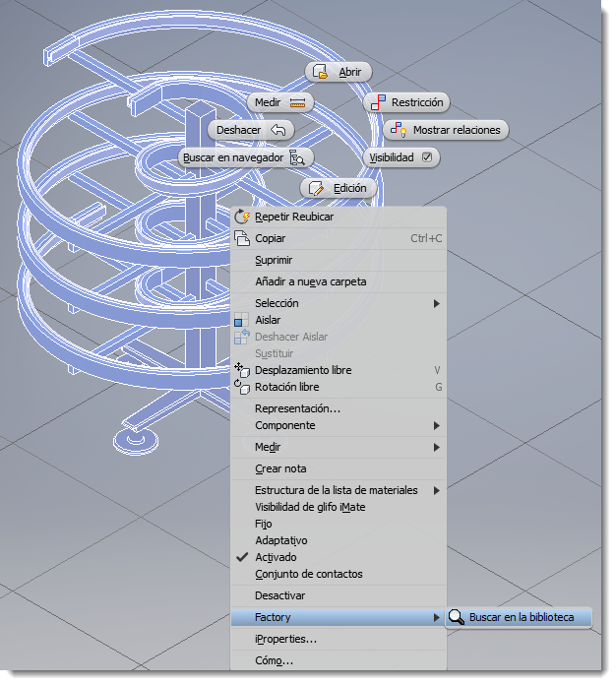Expand the Medir submenu arrow in menu
The width and height of the screenshot is (616, 685).
[437, 447]
